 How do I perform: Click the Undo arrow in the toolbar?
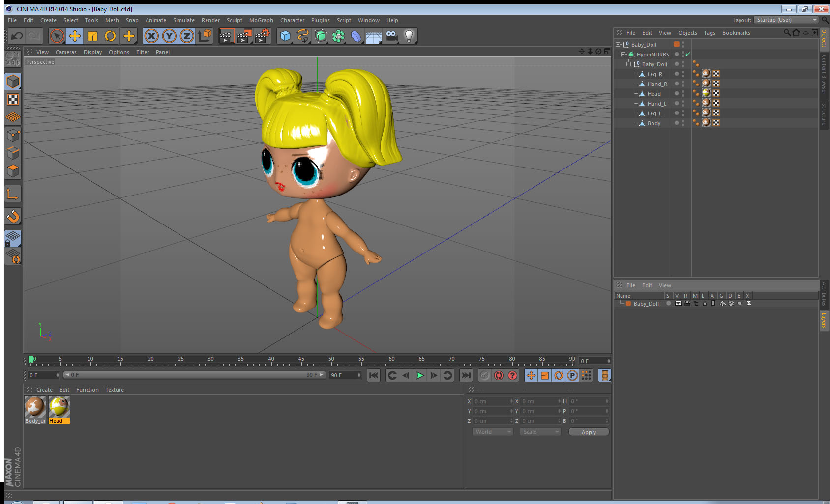17,36
